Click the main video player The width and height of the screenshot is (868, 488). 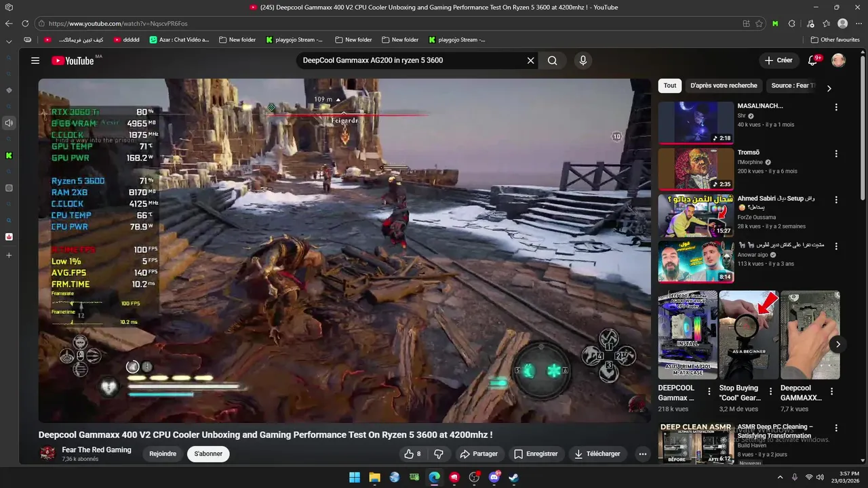[344, 250]
